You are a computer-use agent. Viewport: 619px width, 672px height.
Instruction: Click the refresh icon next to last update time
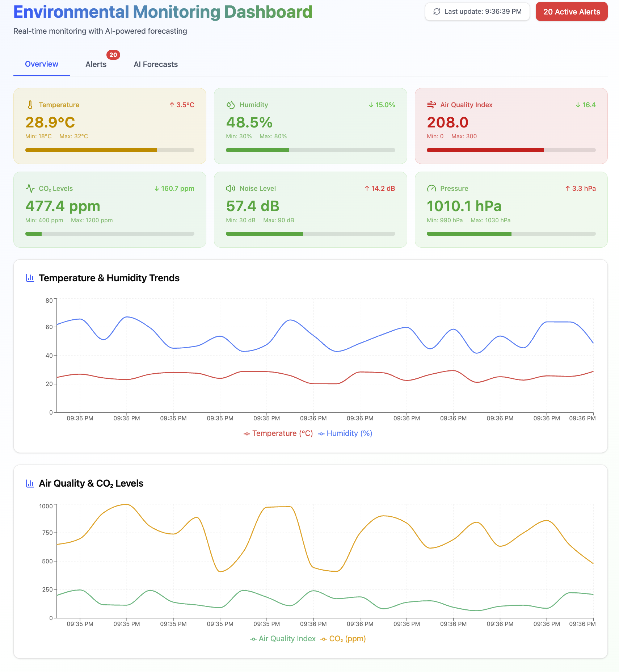coord(436,11)
